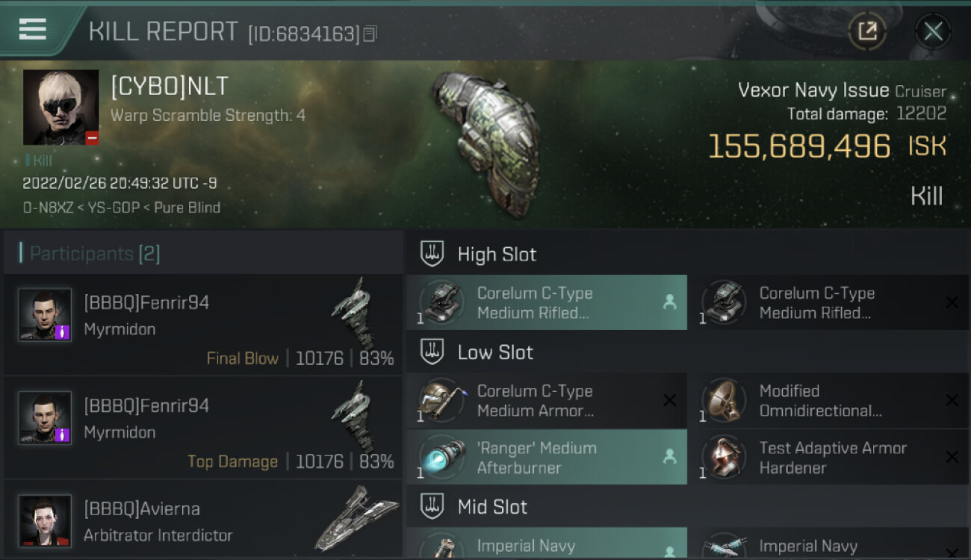Select the 'Ranger' Medium Afterburner module
This screenshot has height=560, width=971.
547,457
